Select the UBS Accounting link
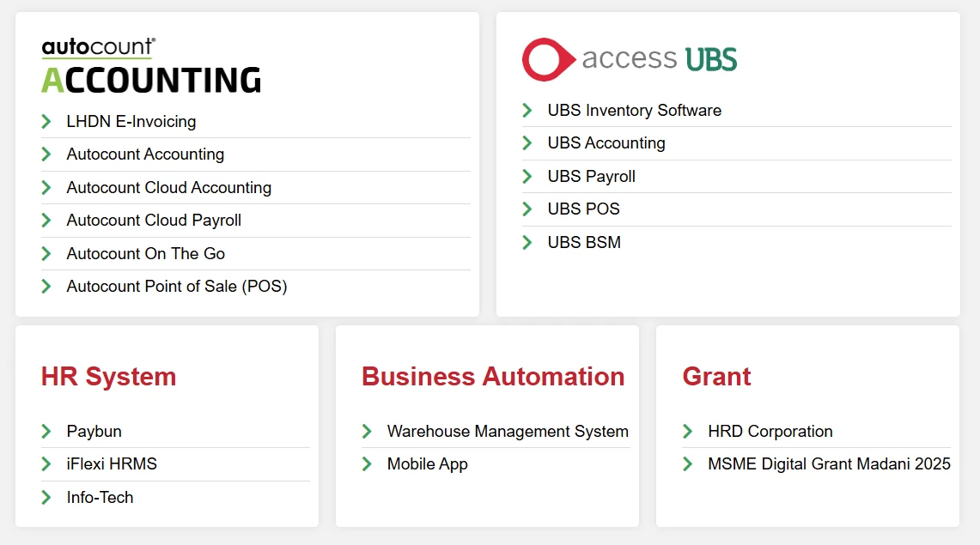Viewport: 980px width, 545px height. (606, 143)
